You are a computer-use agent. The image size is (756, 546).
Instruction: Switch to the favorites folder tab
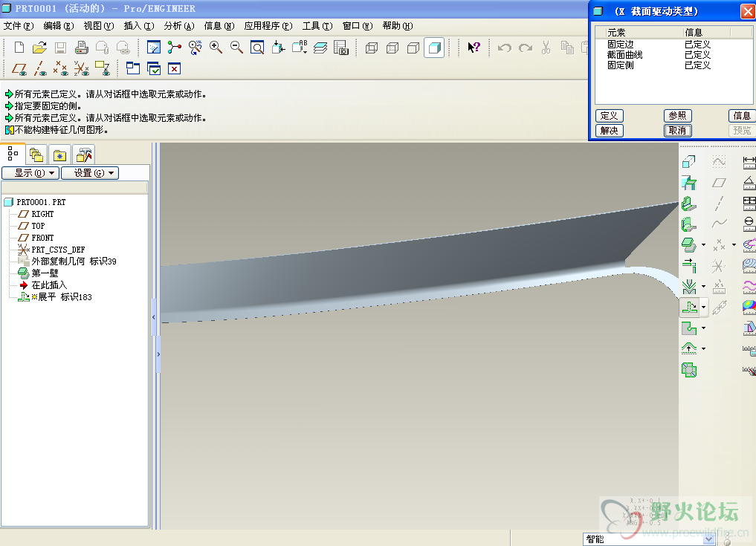pyautogui.click(x=59, y=155)
